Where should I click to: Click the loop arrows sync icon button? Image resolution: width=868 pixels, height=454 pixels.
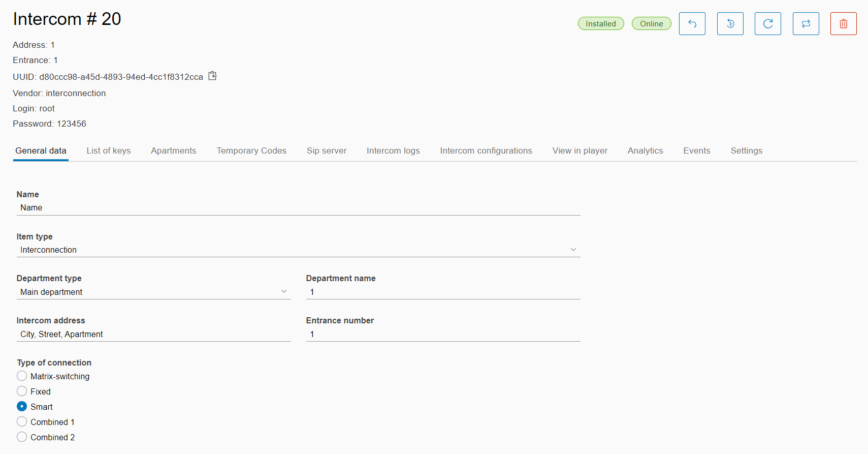(x=806, y=24)
